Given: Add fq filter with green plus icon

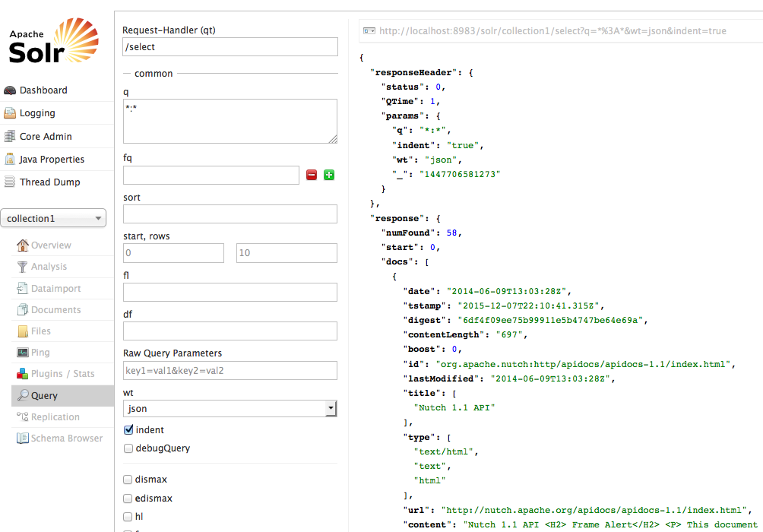Looking at the screenshot, I should click(329, 175).
